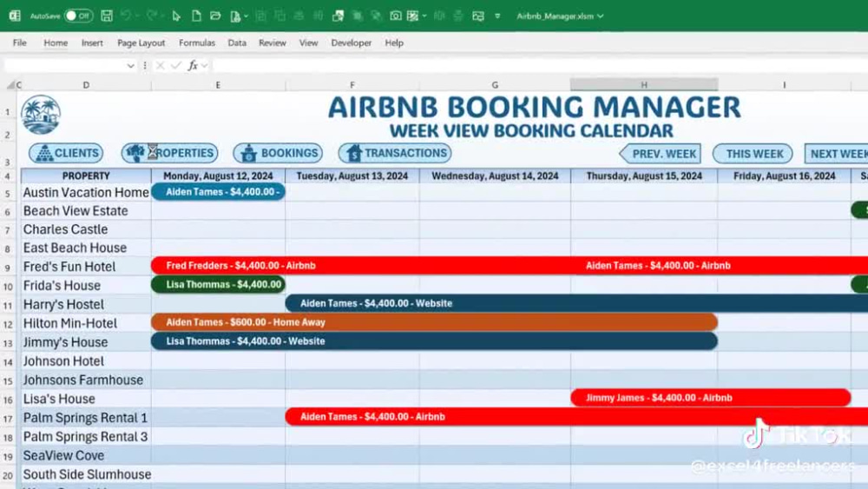Advance to NEXT WEEK

(837, 154)
